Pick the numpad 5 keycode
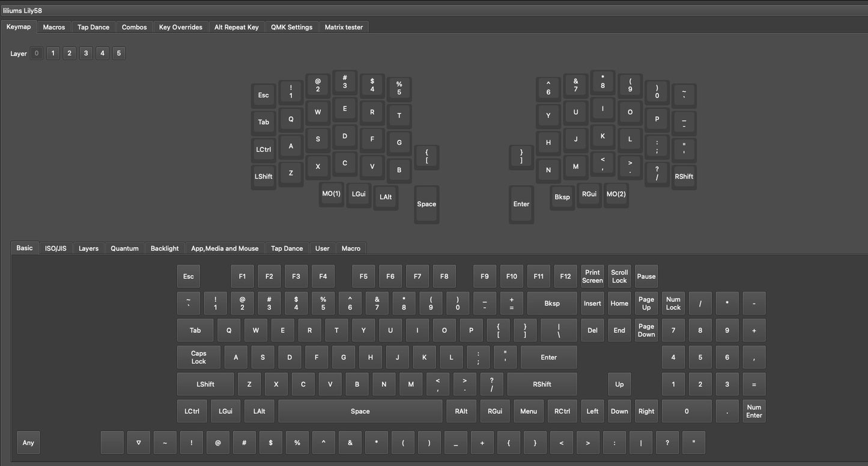 coord(700,357)
